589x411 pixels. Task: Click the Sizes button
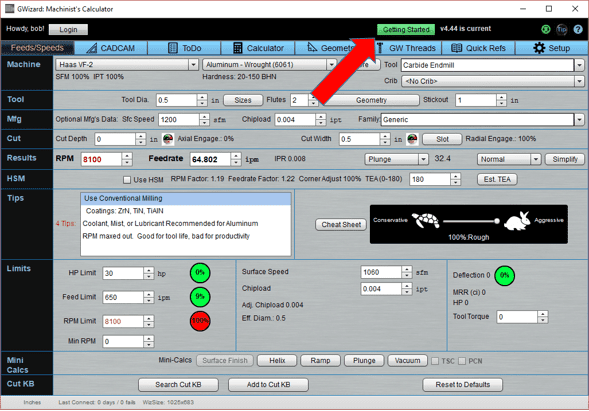point(243,100)
